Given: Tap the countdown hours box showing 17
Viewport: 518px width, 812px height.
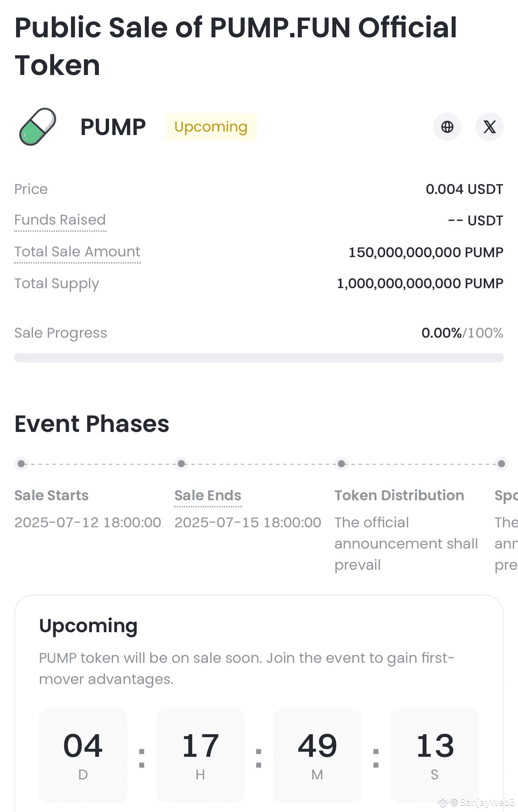Looking at the screenshot, I should [201, 755].
